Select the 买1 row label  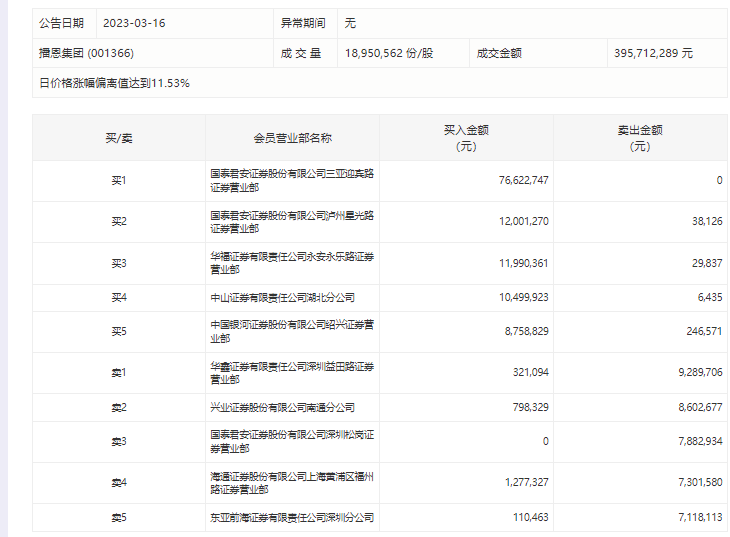[x=119, y=181]
